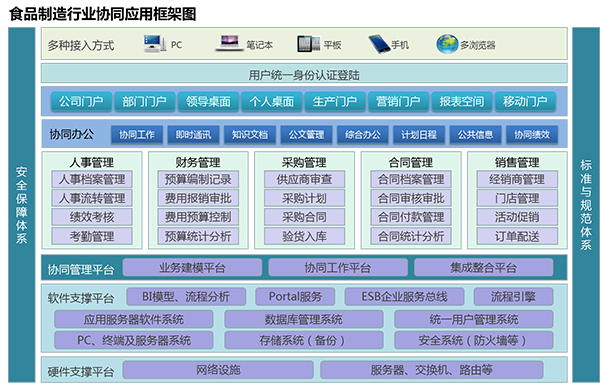This screenshot has width=600, height=385.
Task: Select 人事档案管理 under 人事管理
Action: coord(92,179)
